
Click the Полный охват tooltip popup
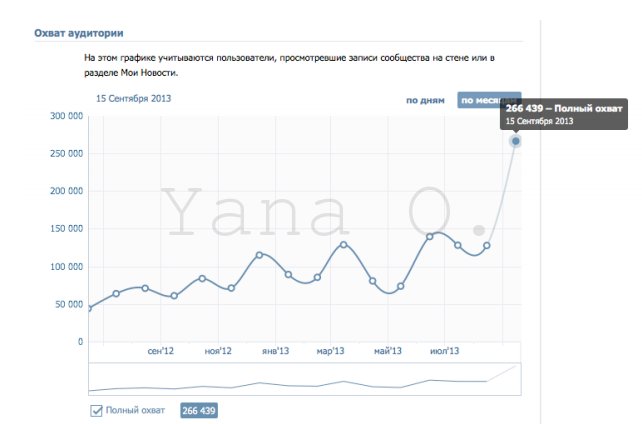coord(562,113)
